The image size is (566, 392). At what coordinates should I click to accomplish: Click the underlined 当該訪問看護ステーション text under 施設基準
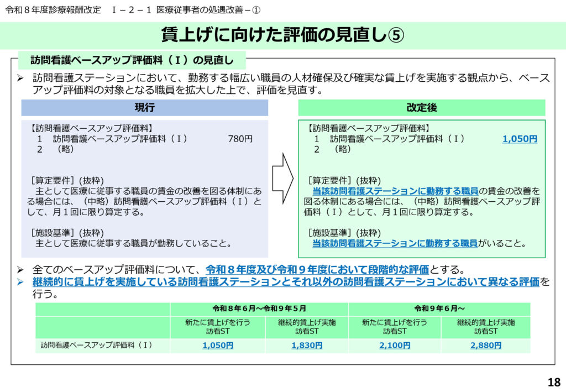tap(395, 243)
